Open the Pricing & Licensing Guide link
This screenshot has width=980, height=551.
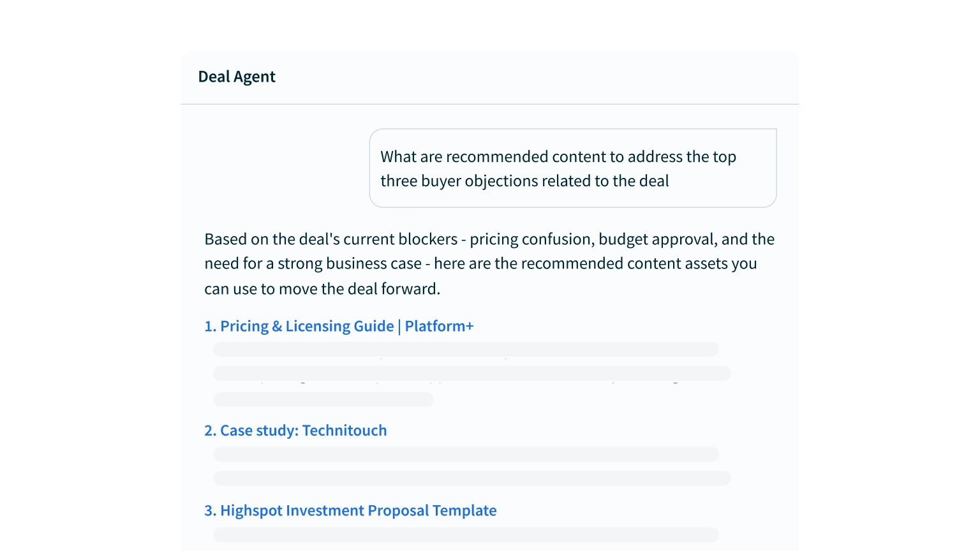coord(339,326)
